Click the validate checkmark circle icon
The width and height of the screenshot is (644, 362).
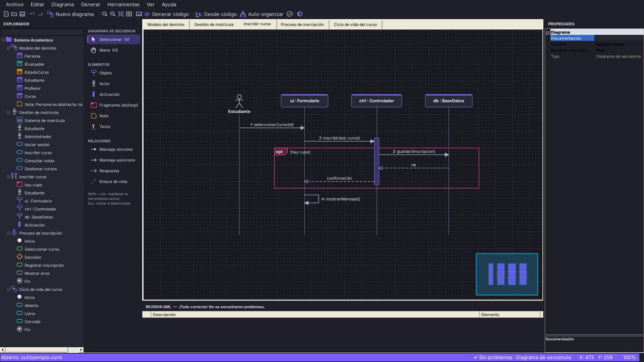click(x=290, y=14)
